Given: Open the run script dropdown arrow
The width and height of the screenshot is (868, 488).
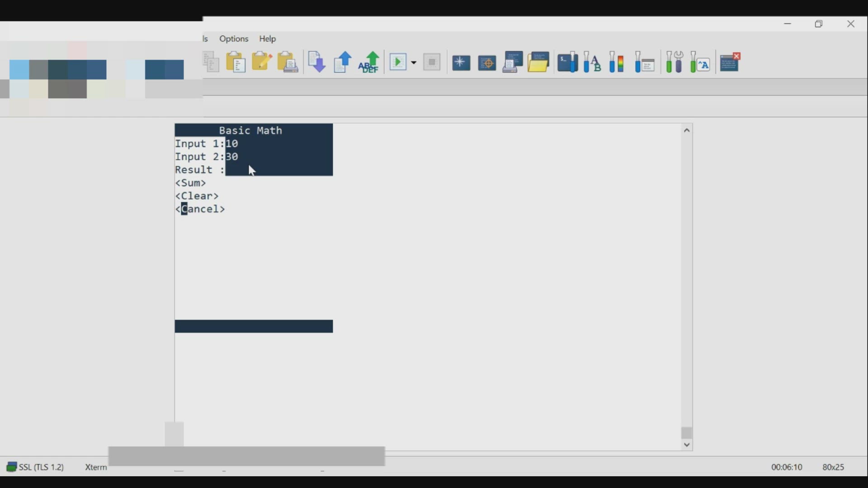Looking at the screenshot, I should [x=413, y=63].
